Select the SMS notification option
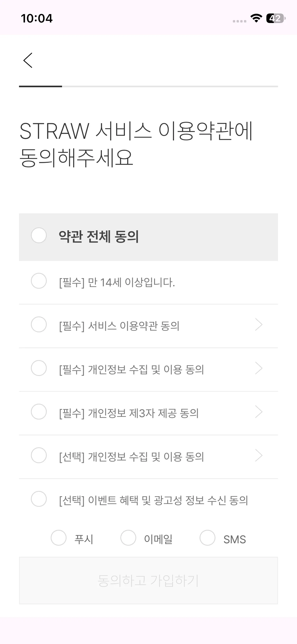The height and width of the screenshot is (644, 297). point(208,538)
